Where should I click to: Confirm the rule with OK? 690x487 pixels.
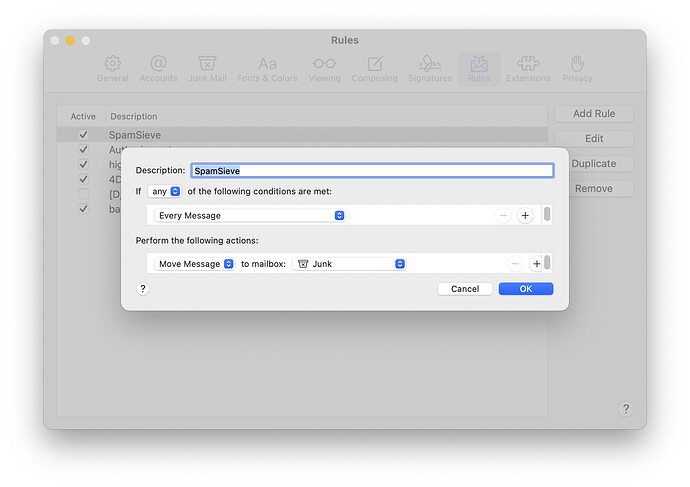pyautogui.click(x=526, y=289)
